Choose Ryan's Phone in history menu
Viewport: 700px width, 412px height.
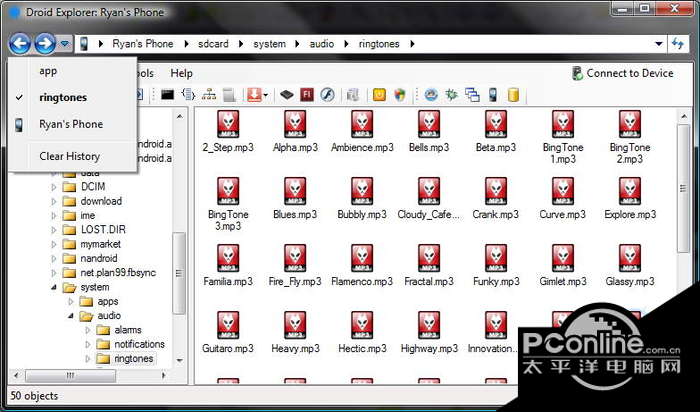[x=72, y=124]
